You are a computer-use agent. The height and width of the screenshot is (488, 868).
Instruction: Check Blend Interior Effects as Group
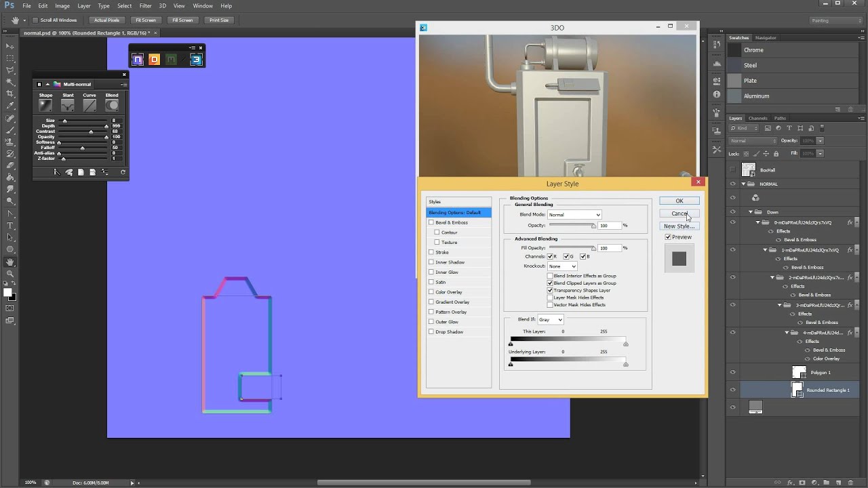pyautogui.click(x=550, y=276)
